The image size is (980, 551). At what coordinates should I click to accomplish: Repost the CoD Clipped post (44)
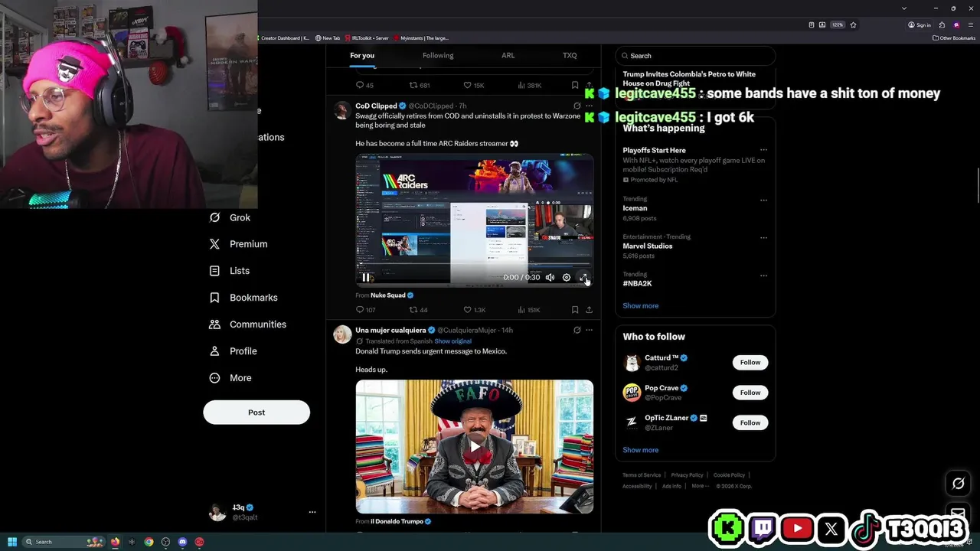pyautogui.click(x=418, y=310)
